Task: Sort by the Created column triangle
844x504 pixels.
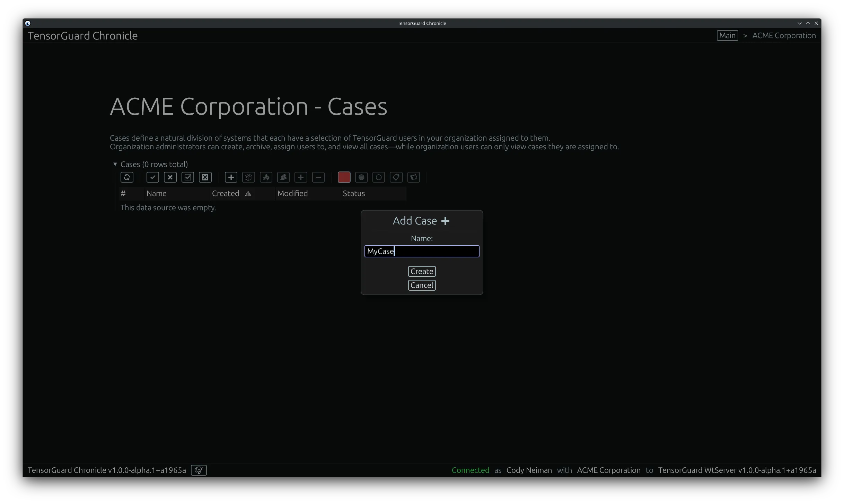Action: pyautogui.click(x=248, y=194)
